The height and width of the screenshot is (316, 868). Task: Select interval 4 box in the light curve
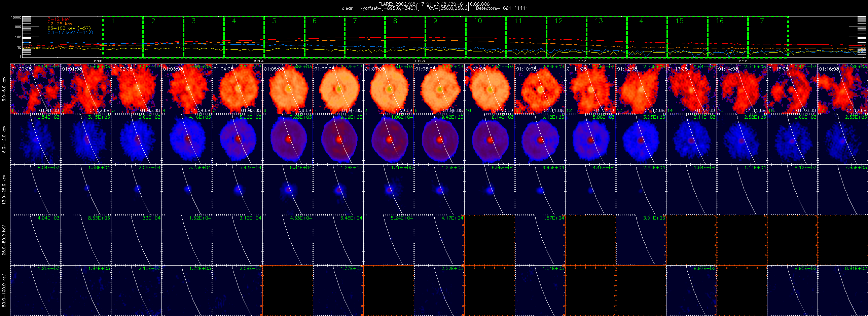click(x=244, y=37)
